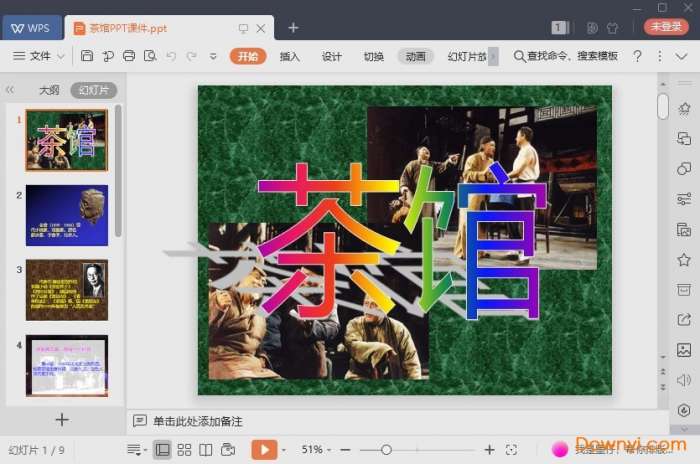This screenshot has height=464, width=700.
Task: Add a new slide with the plus button
Action: point(62,420)
